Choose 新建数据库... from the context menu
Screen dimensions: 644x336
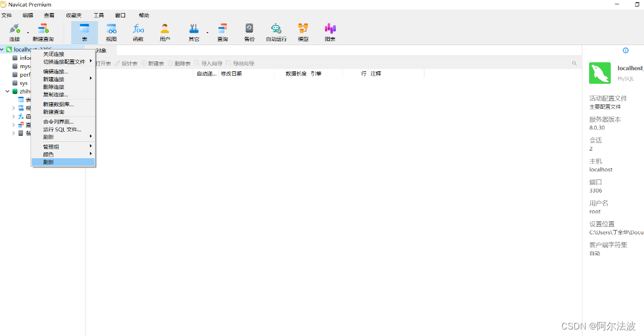[63, 104]
